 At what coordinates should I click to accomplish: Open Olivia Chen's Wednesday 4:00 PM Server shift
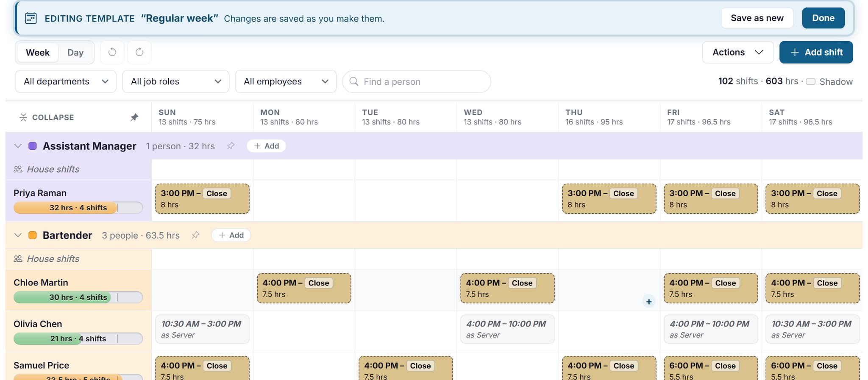click(507, 329)
